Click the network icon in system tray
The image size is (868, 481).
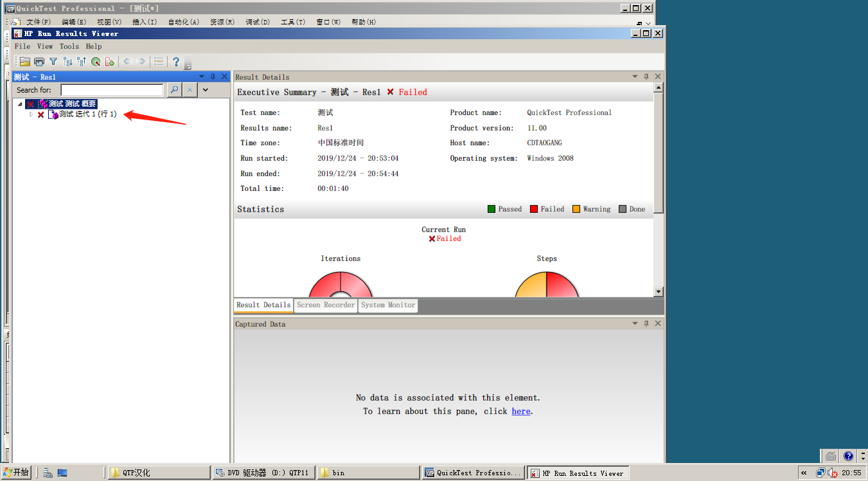coord(820,473)
